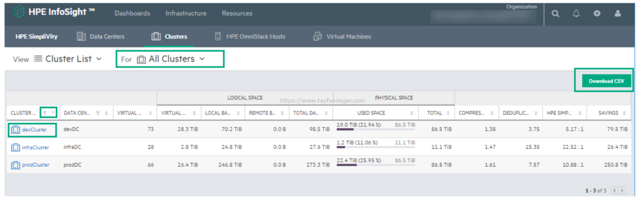
Task: Click the devCluster row icon
Action: click(x=16, y=130)
